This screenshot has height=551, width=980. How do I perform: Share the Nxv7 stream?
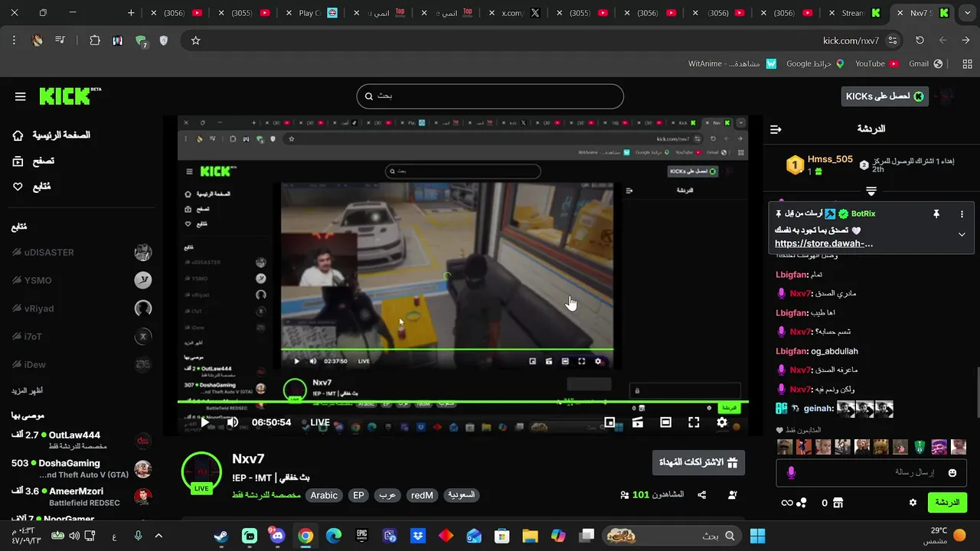pyautogui.click(x=702, y=495)
